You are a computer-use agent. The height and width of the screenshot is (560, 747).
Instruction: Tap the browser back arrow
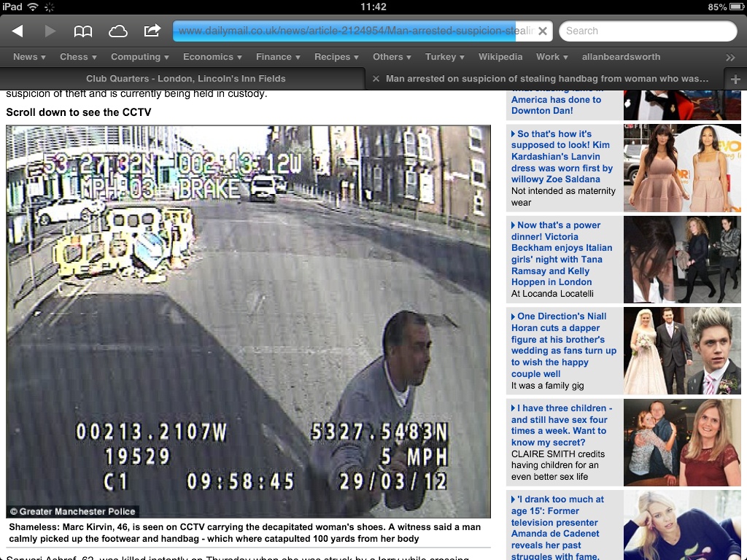point(18,31)
